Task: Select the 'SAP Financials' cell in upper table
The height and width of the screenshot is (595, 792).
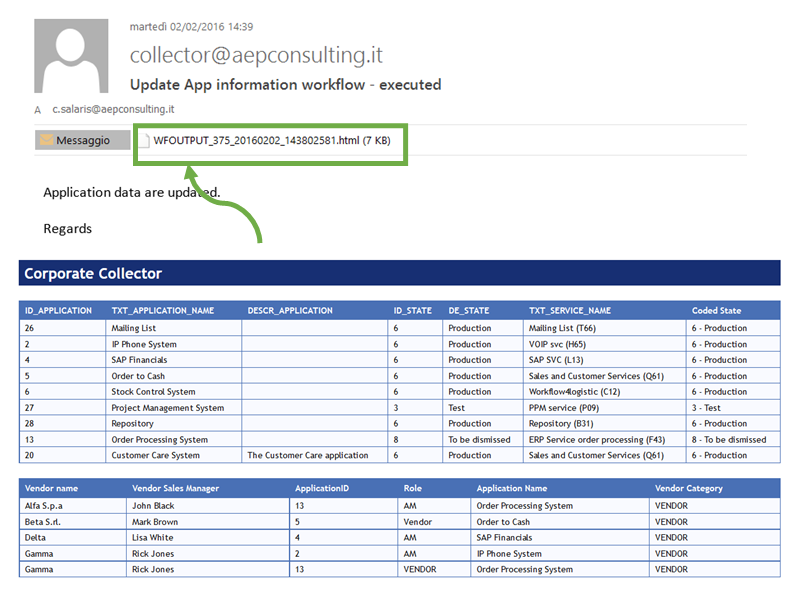Action: click(173, 360)
